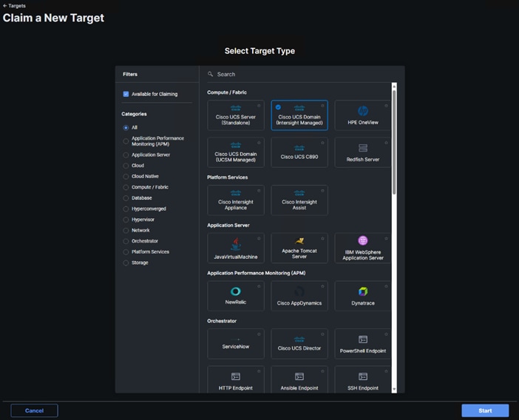Image resolution: width=519 pixels, height=420 pixels.
Task: Click the scrollbar up arrow
Action: [x=394, y=86]
